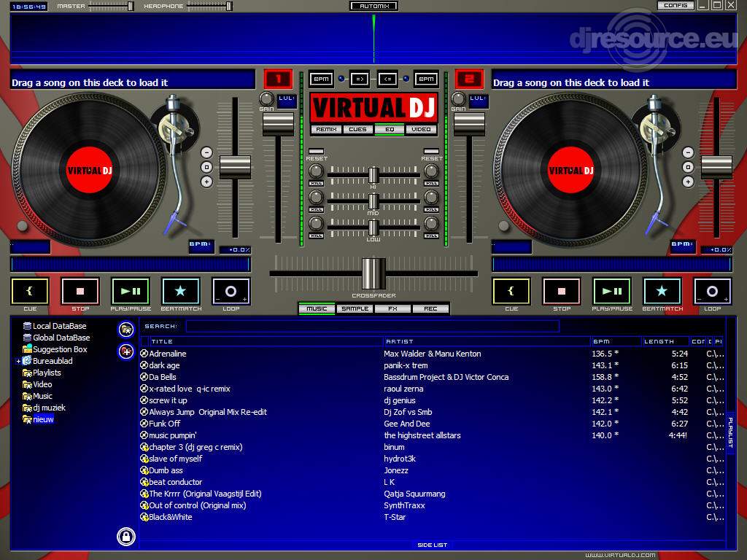The height and width of the screenshot is (560, 747).
Task: Open the vertical Playlist panel tab
Action: [730, 432]
